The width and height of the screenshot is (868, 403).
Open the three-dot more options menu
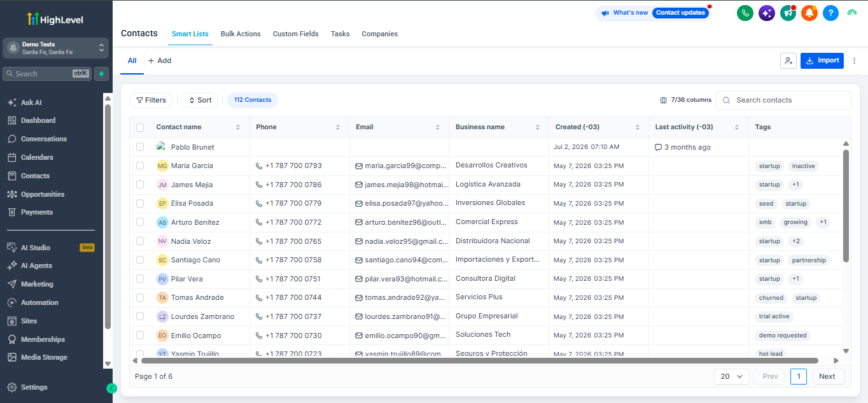point(855,61)
